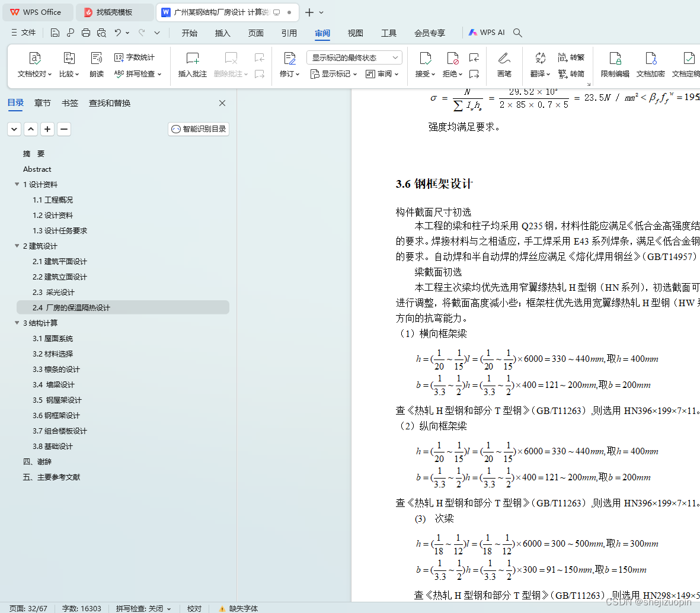Open Print Preview icon
Image resolution: width=700 pixels, height=613 pixels.
101,33
